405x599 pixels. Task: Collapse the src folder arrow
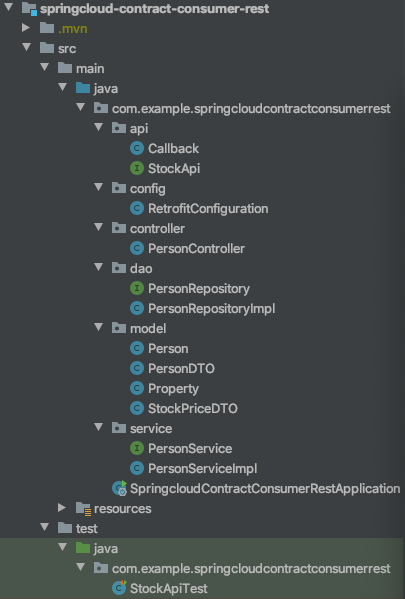click(x=26, y=47)
